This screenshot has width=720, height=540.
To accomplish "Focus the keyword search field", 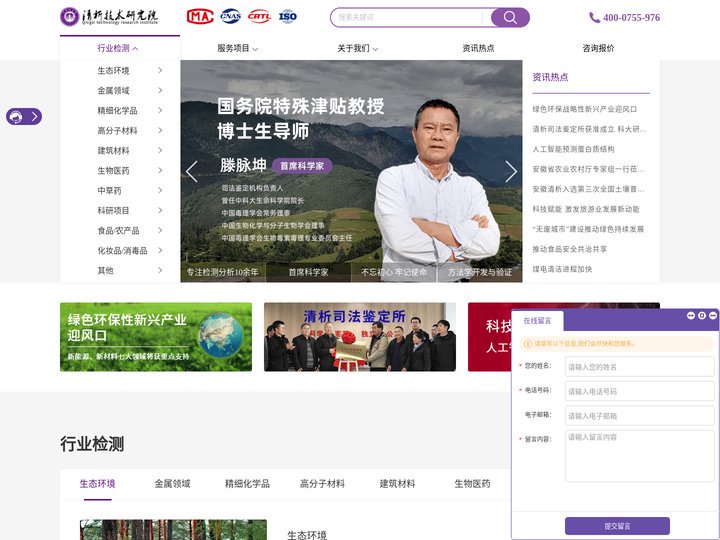I will click(410, 17).
